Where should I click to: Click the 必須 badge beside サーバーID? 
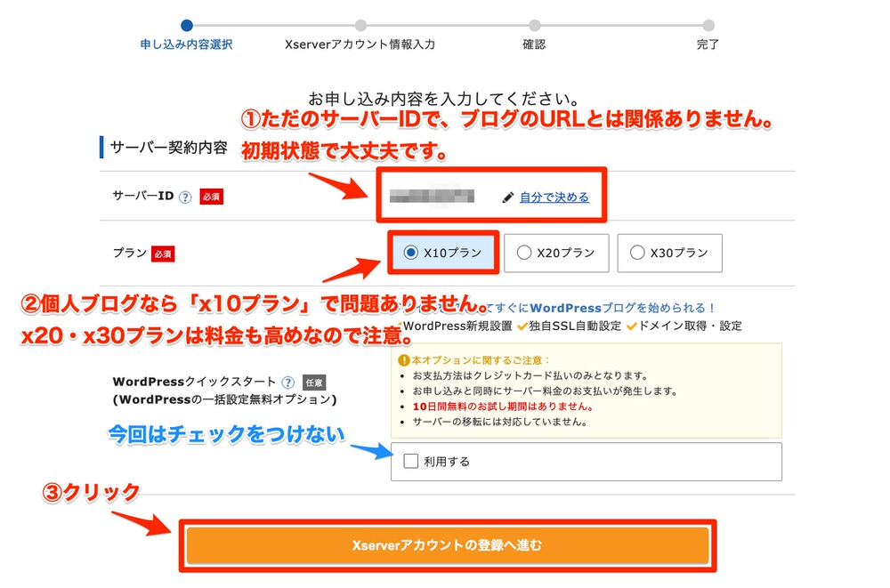coord(211,197)
